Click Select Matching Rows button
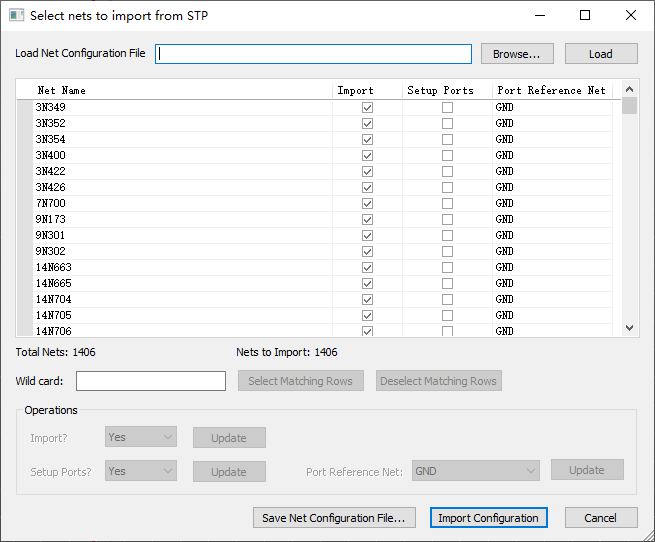The height and width of the screenshot is (542, 655). (x=301, y=381)
